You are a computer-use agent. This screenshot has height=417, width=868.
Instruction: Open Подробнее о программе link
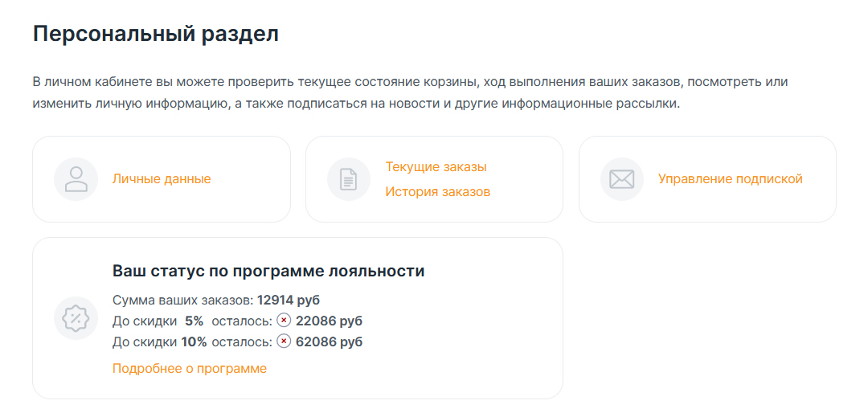pyautogui.click(x=190, y=368)
